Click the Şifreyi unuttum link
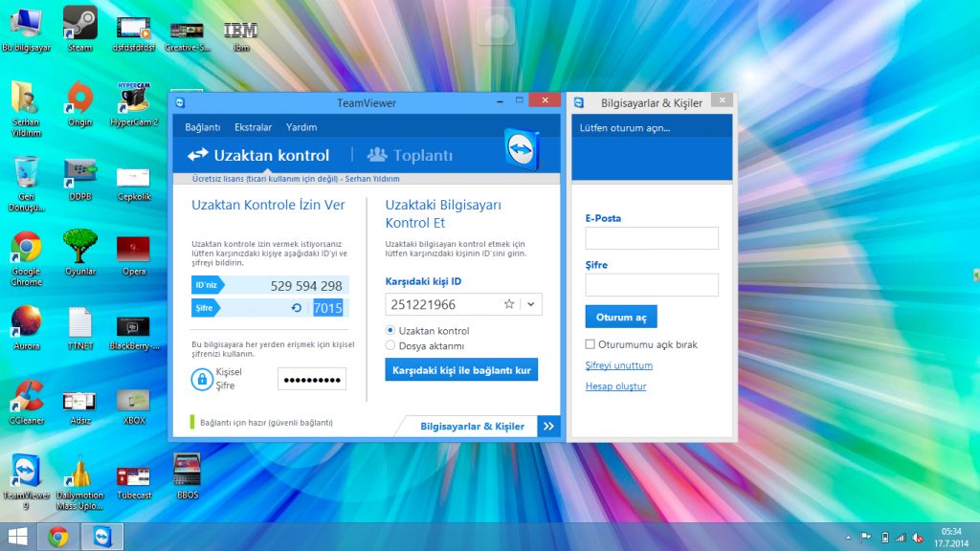Screen dimensions: 980x551 618,365
